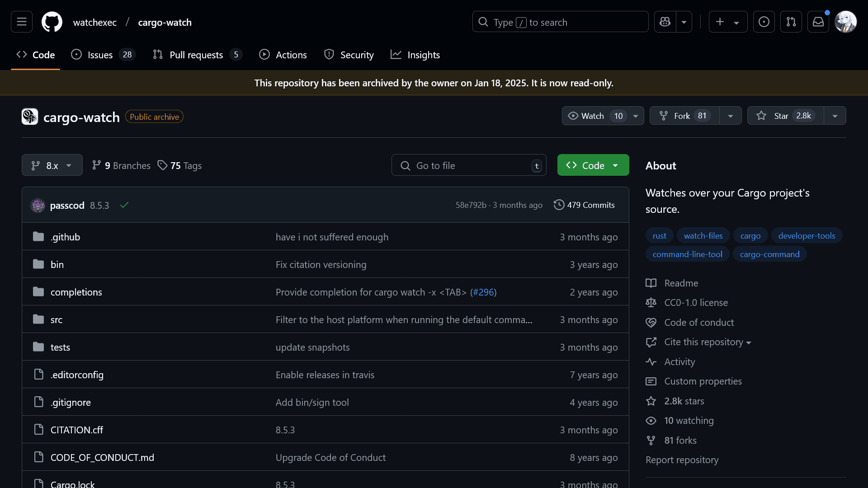The height and width of the screenshot is (488, 868).
Task: Go to GitHub homepage via Octocat logo
Action: coord(52,22)
